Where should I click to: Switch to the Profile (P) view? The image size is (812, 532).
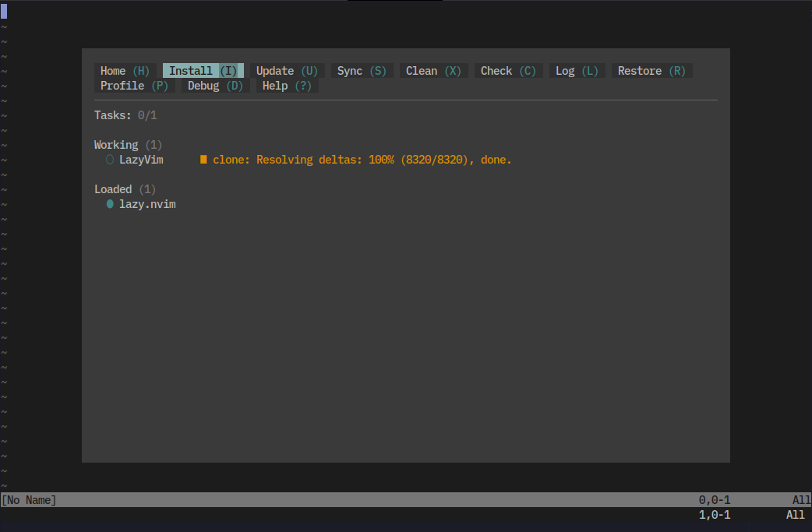pyautogui.click(x=134, y=86)
